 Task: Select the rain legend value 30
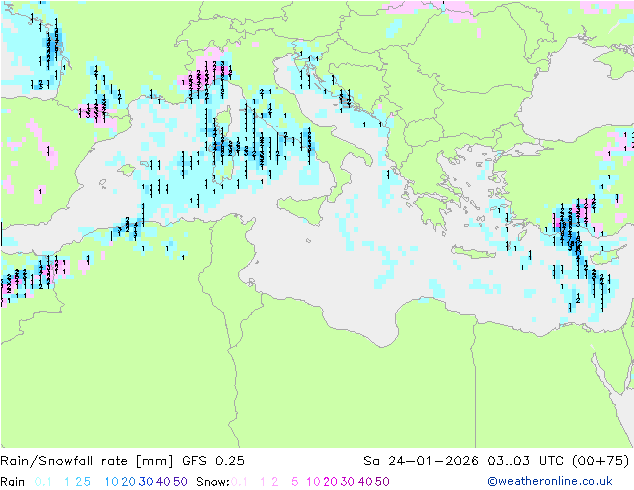146,482
